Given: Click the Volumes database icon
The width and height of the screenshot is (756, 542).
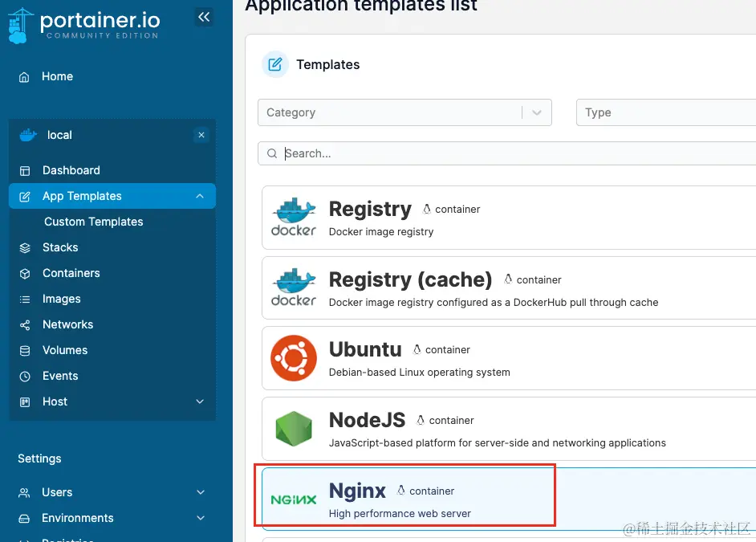Looking at the screenshot, I should (25, 351).
